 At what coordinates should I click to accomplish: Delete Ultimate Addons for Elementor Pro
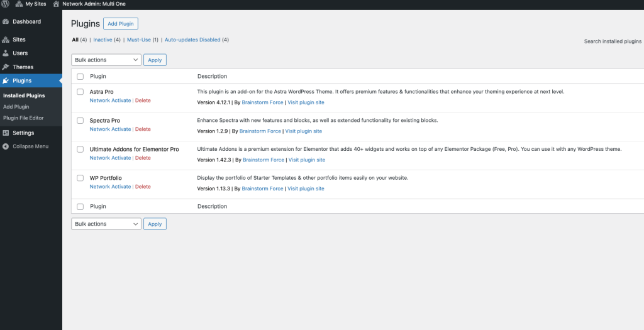tap(143, 158)
